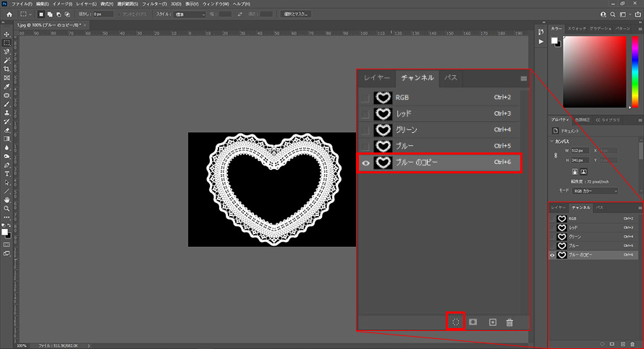The width and height of the screenshot is (644, 349).
Task: Select the Clone Stamp tool
Action: (x=7, y=113)
